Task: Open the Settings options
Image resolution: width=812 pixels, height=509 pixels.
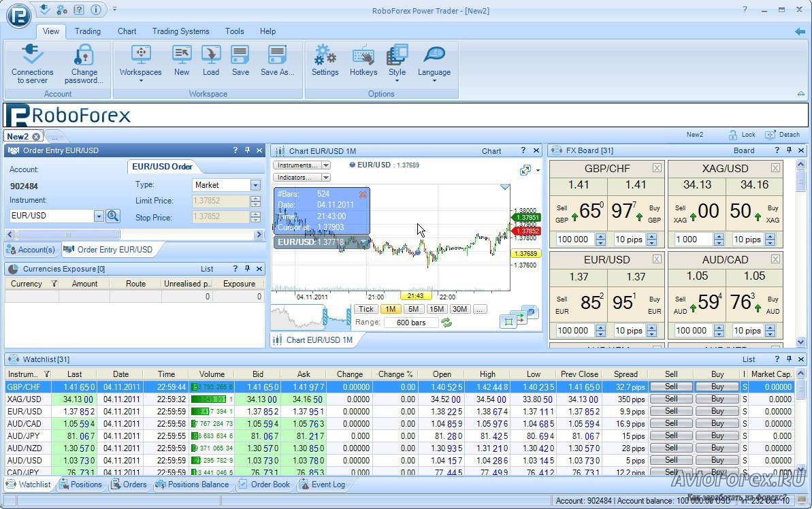Action: click(325, 61)
